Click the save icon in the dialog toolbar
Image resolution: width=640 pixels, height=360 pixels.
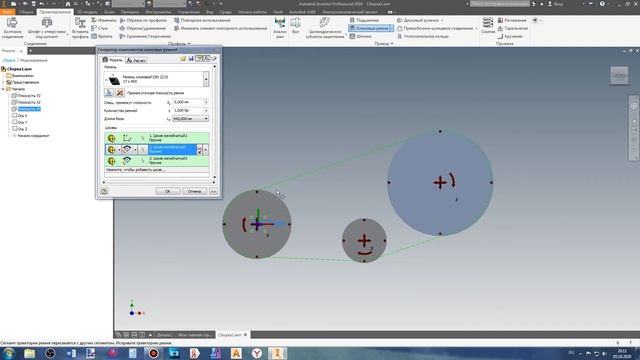pyautogui.click(x=191, y=59)
